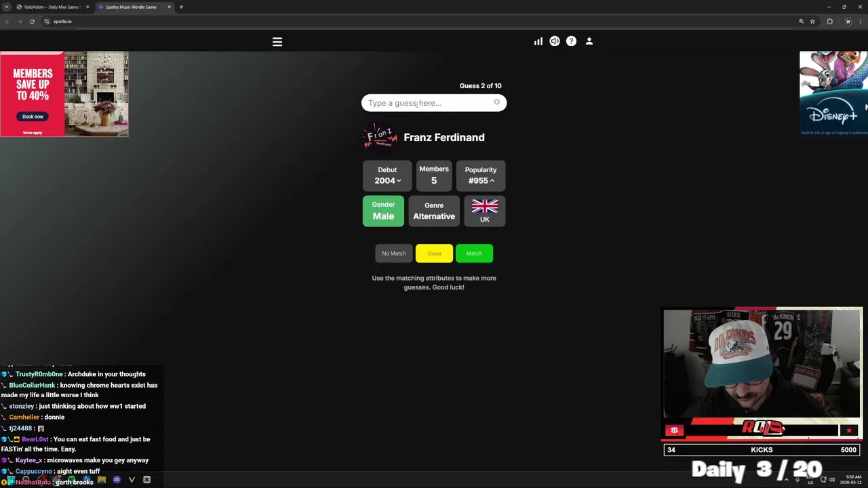The height and width of the screenshot is (488, 868).
Task: Click the green Match legend swatch
Action: point(474,253)
